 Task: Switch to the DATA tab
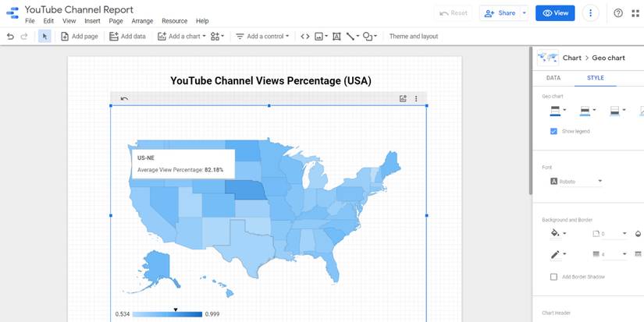[553, 78]
